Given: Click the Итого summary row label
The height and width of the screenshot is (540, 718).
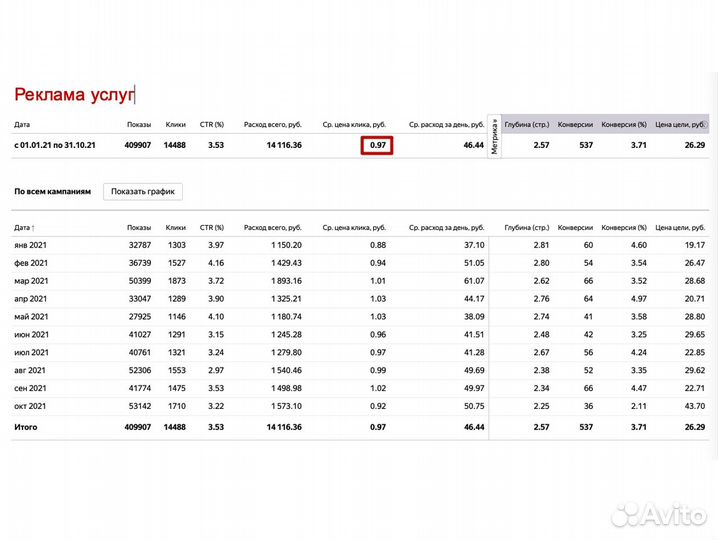Looking at the screenshot, I should (x=27, y=427).
